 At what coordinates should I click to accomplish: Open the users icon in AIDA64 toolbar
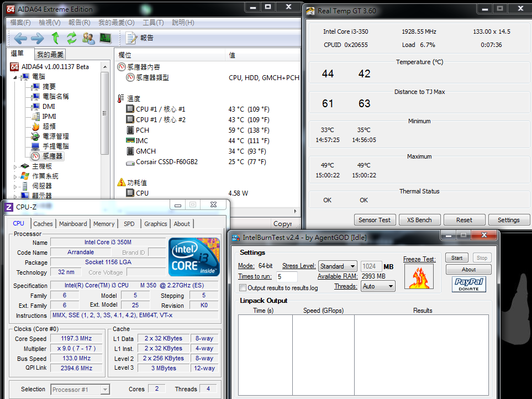point(88,38)
